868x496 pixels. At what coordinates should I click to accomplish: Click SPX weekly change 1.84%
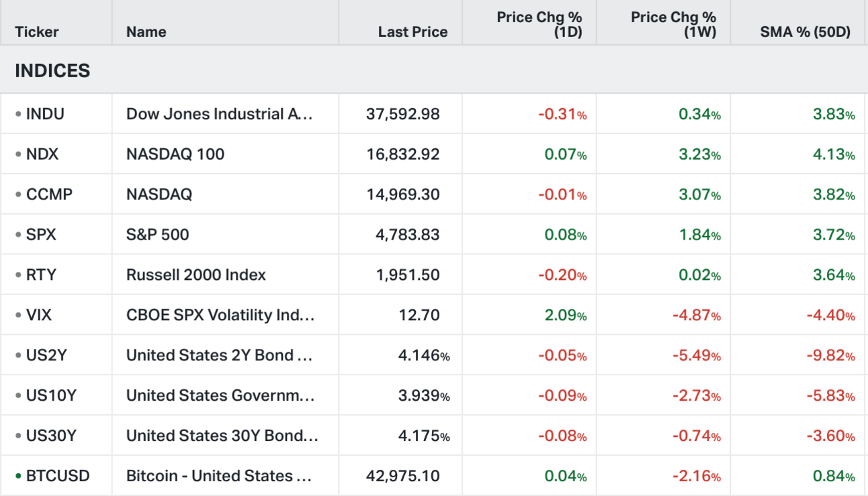click(x=700, y=235)
